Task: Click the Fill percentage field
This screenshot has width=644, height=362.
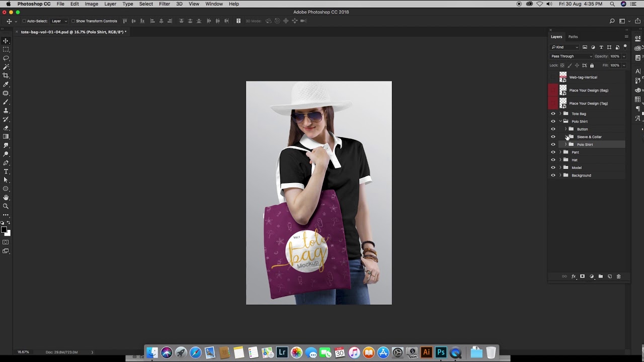Action: (x=615, y=65)
